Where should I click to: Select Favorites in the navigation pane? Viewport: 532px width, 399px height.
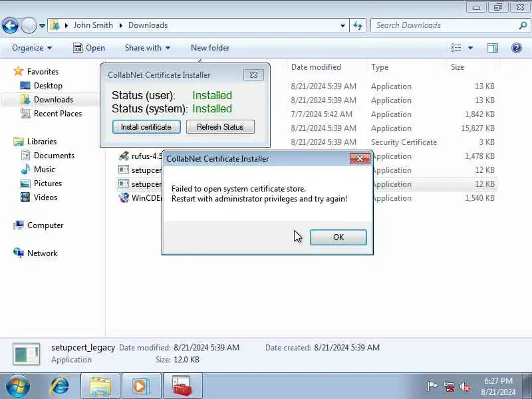pyautogui.click(x=43, y=72)
